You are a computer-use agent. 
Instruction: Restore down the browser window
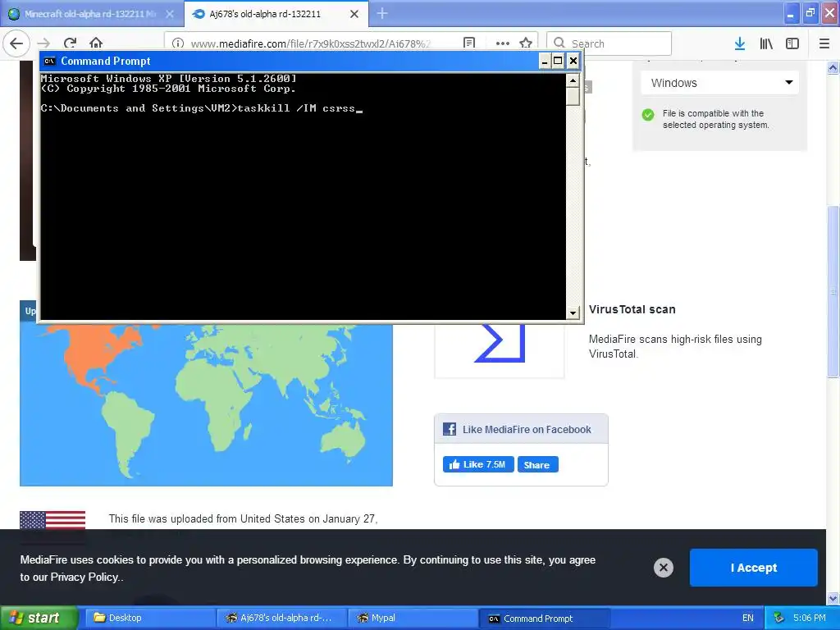click(x=810, y=13)
